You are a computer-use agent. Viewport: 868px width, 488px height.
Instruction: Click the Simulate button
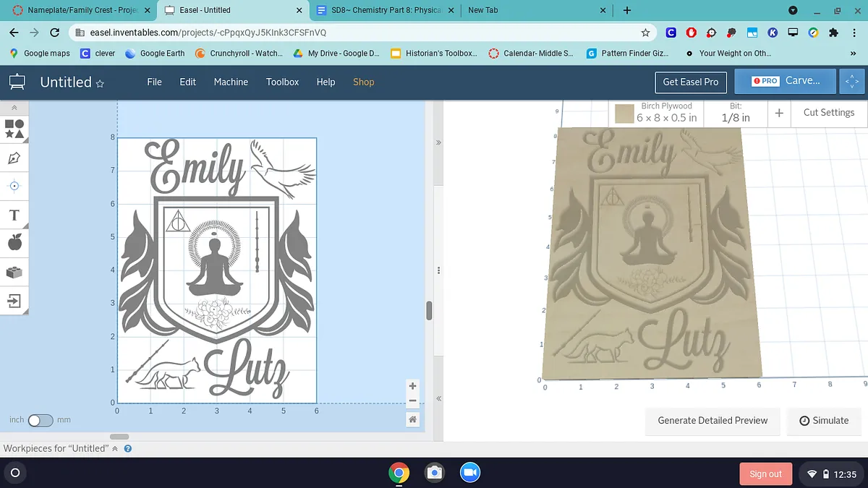824,420
